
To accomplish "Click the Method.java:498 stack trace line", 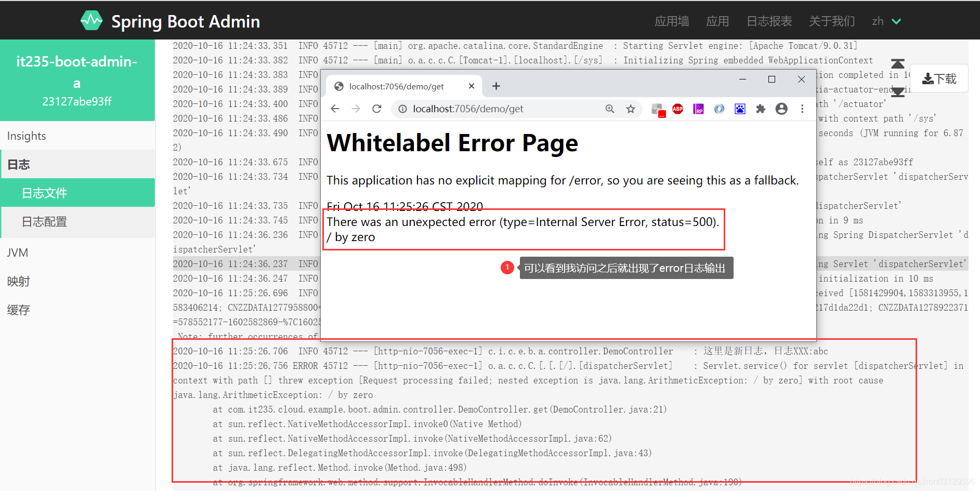I will tap(339, 468).
